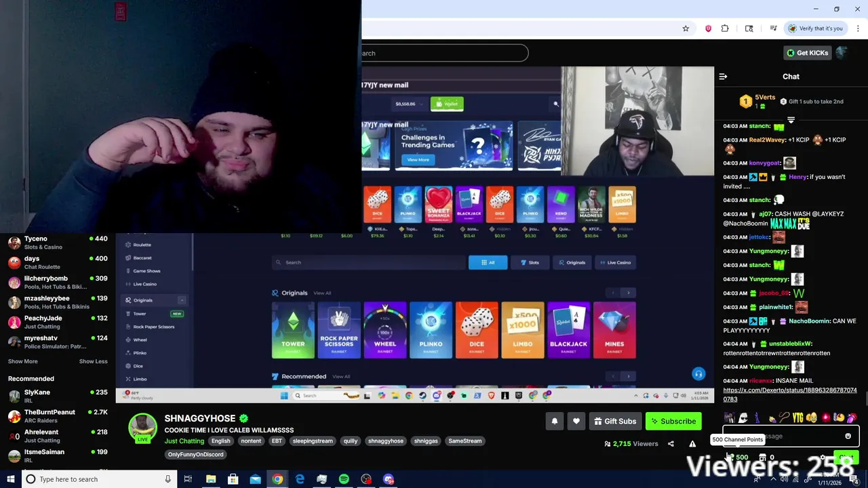Follow SHNAGGYHOSE with the heart icon

[x=576, y=422]
